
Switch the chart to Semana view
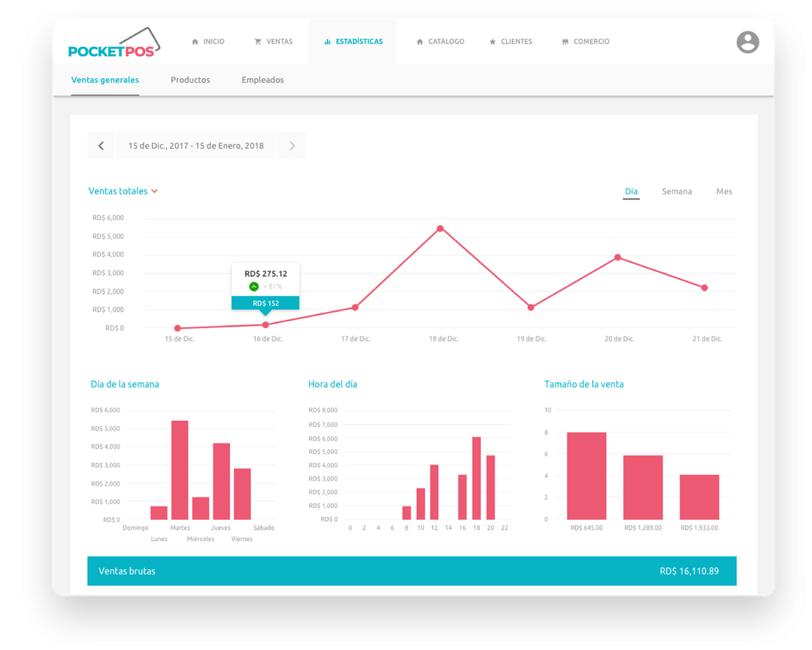coord(677,191)
